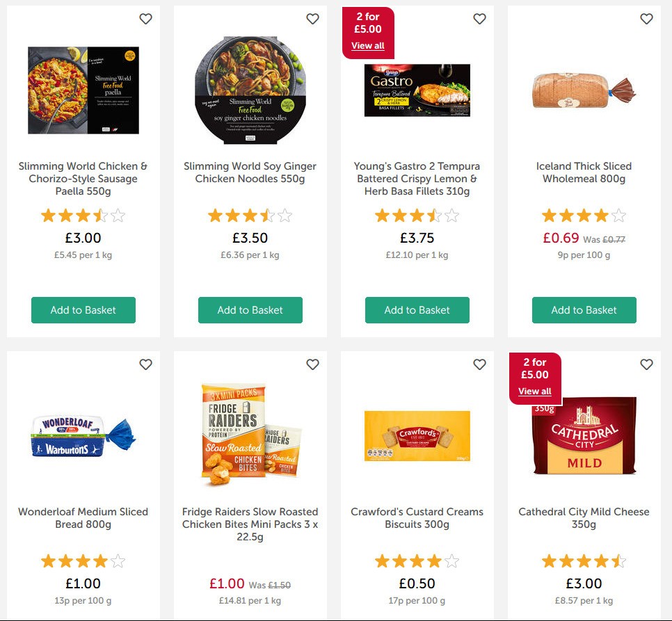Viewport: 672px width, 621px height.
Task: Click the Fridge Raiders product image
Action: [x=250, y=435]
